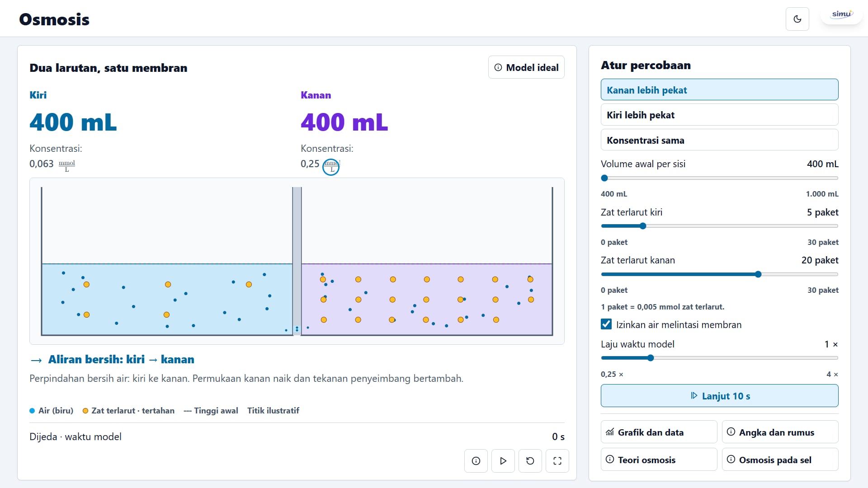
Task: Adjust Zat terlarut kanan slider
Action: (719, 274)
